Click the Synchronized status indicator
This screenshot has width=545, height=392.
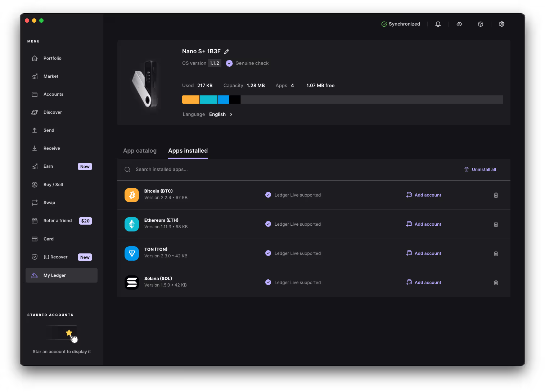point(401,24)
